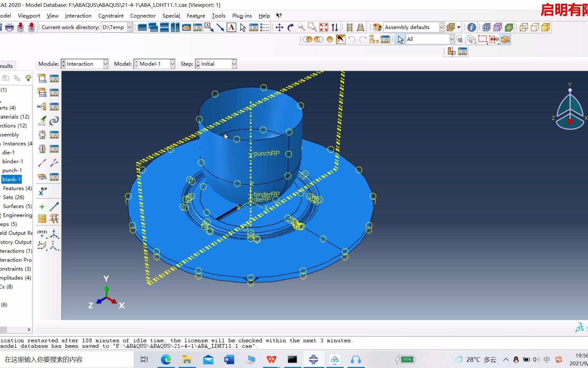Open the Module dropdown

[105, 64]
